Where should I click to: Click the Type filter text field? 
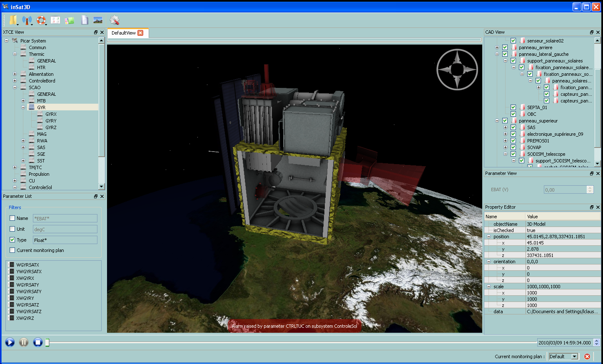65,240
